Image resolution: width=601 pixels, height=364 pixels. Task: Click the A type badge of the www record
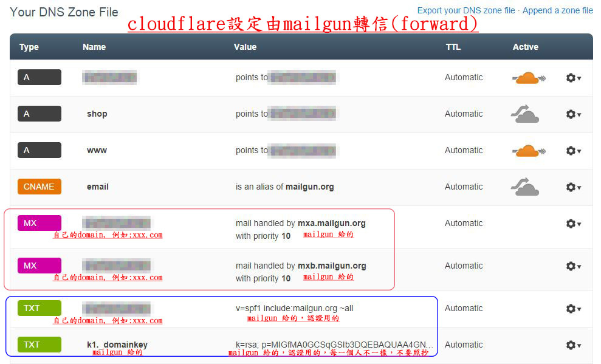[39, 150]
